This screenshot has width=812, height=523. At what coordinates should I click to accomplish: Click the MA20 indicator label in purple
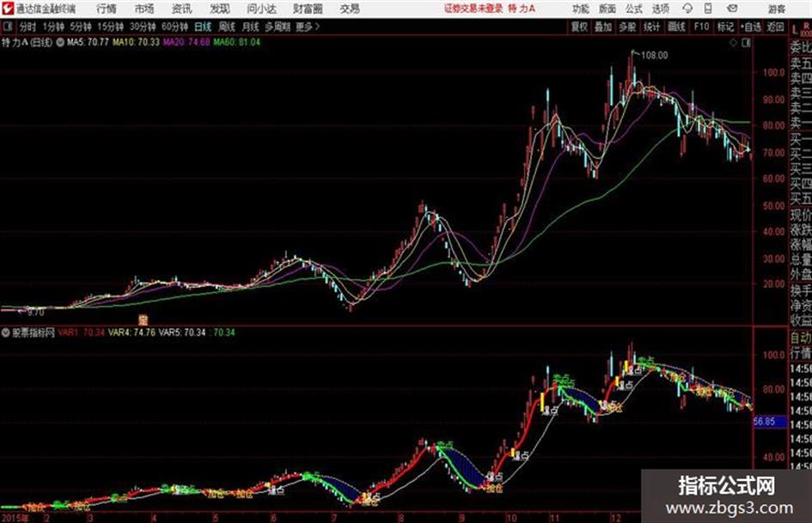(x=187, y=42)
